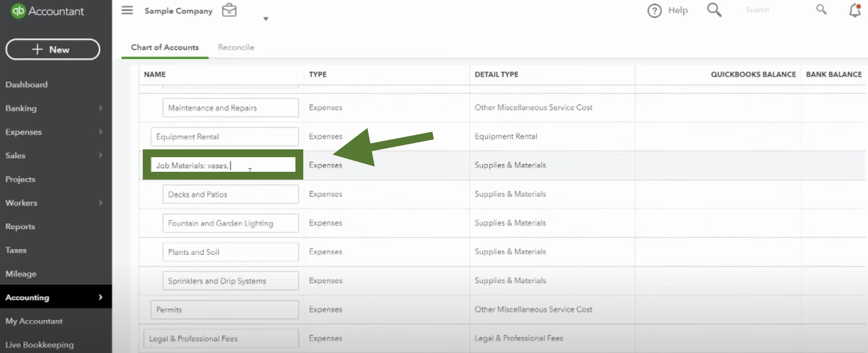Click the Job Materials name input field
Image resolution: width=868 pixels, height=353 pixels.
click(223, 165)
